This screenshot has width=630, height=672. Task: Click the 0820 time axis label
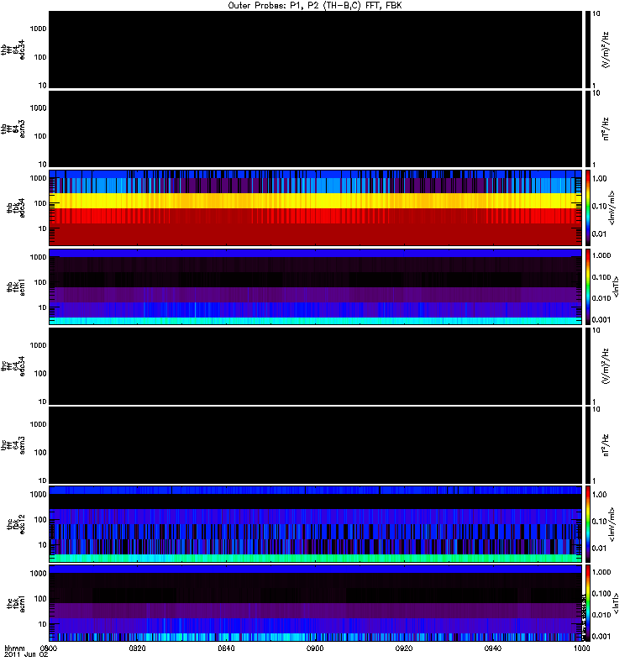(x=138, y=649)
